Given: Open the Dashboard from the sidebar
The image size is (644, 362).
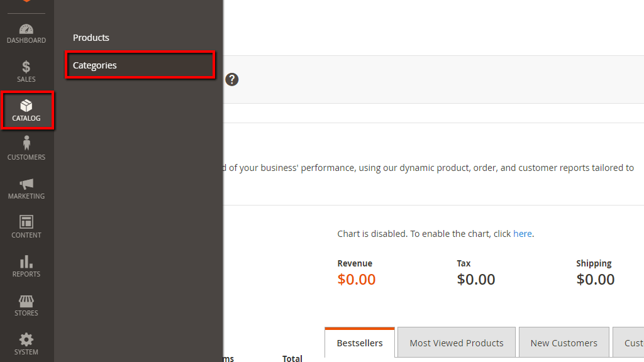Looking at the screenshot, I should coord(26,33).
